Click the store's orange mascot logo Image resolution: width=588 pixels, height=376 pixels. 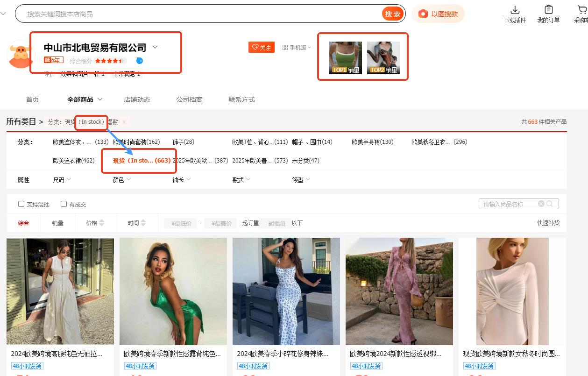click(21, 56)
